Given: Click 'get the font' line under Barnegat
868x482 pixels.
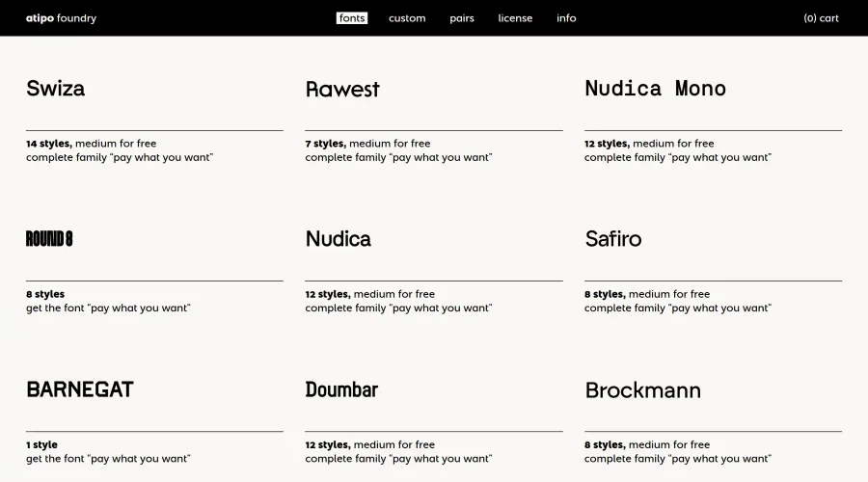Looking at the screenshot, I should 108,459.
